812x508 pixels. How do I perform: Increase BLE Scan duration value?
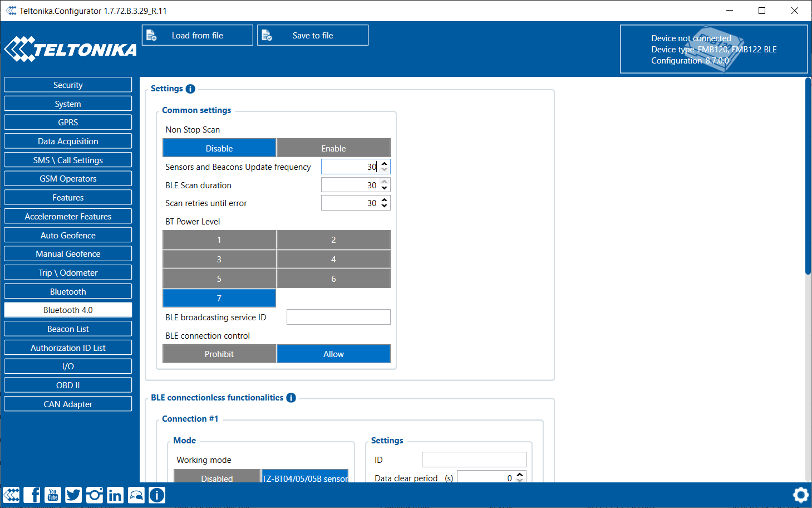tap(384, 182)
